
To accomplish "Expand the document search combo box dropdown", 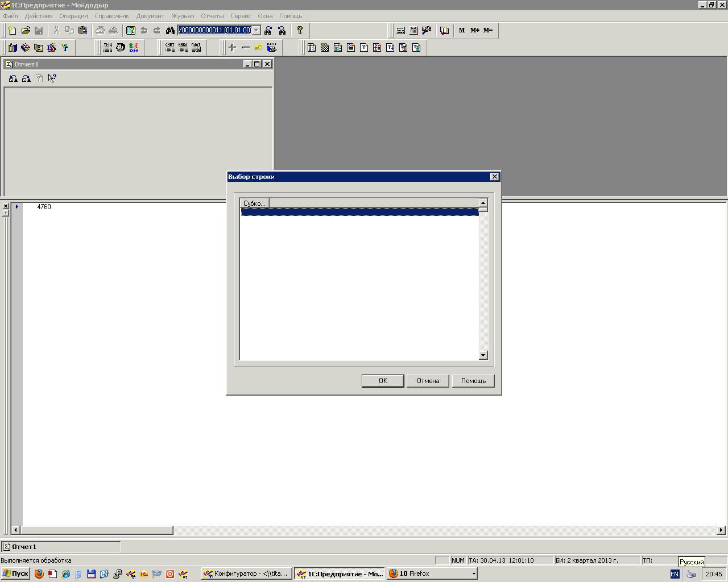I will click(257, 31).
